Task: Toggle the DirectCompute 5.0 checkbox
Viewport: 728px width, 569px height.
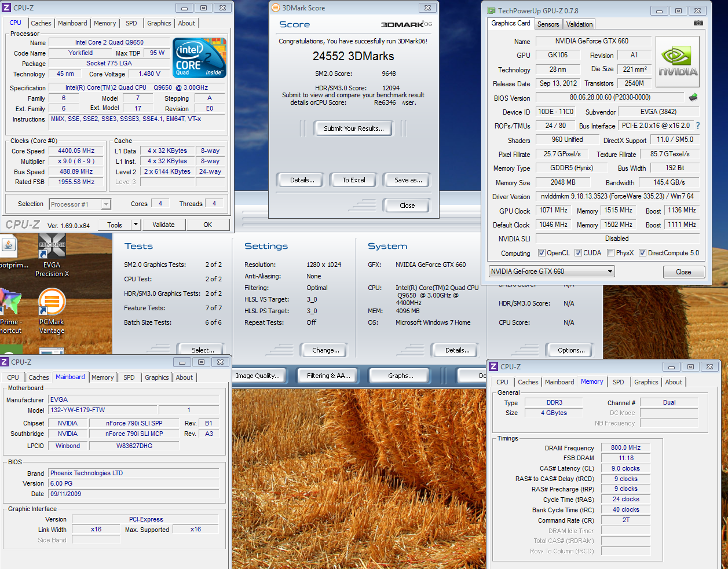Action: click(x=642, y=253)
